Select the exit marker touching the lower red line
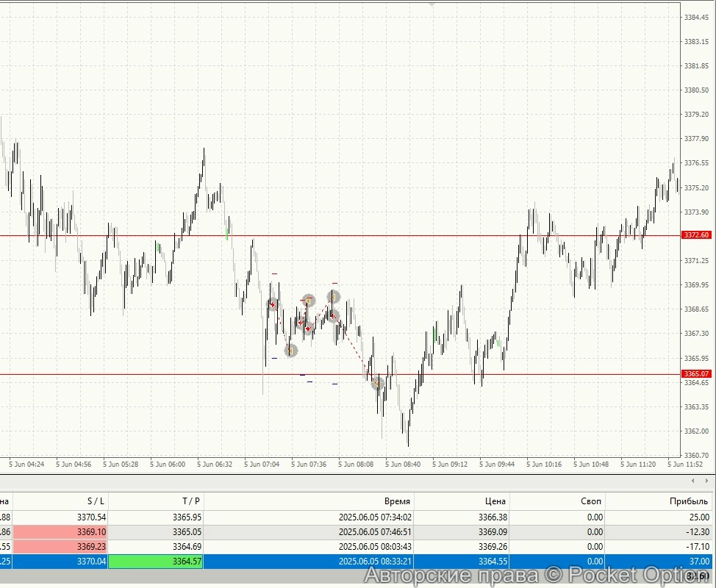The height and width of the screenshot is (588, 716). click(377, 383)
